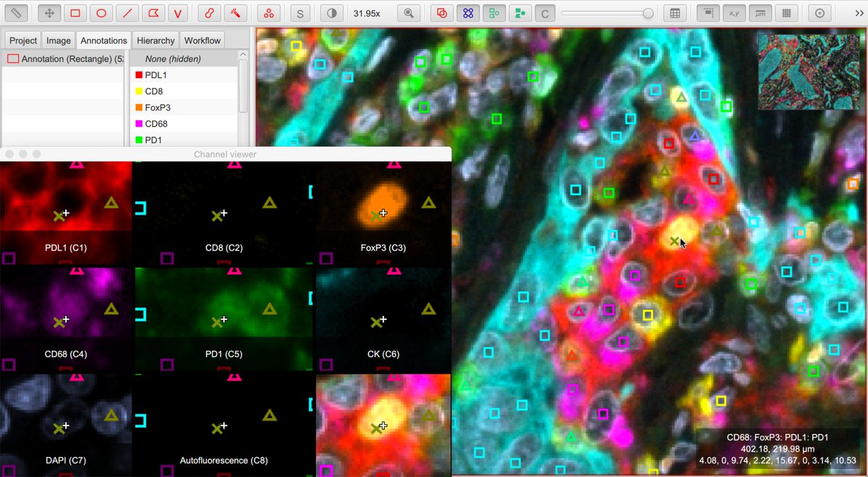Viewport: 868px width, 477px height.
Task: Toggle annotation display on the image
Action: point(441,12)
